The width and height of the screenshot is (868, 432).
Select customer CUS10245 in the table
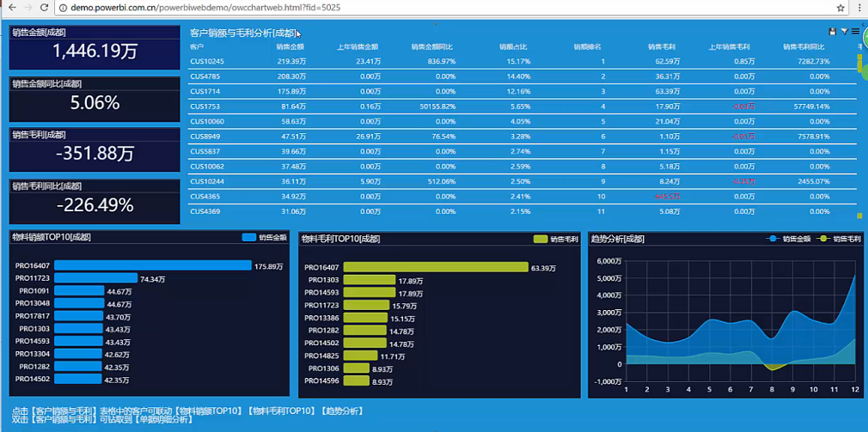click(206, 62)
